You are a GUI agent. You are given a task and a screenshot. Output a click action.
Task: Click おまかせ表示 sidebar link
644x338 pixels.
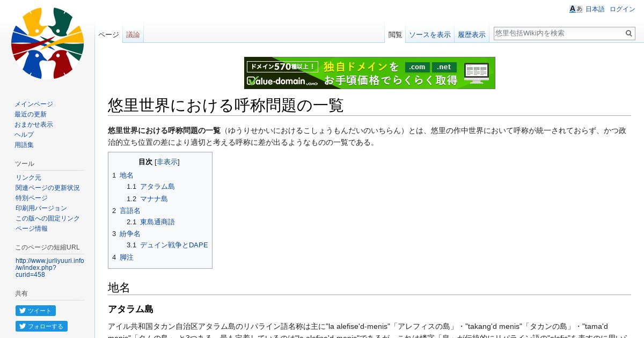(34, 124)
